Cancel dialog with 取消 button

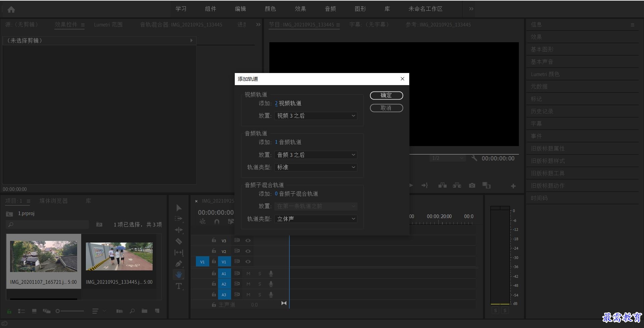[386, 108]
